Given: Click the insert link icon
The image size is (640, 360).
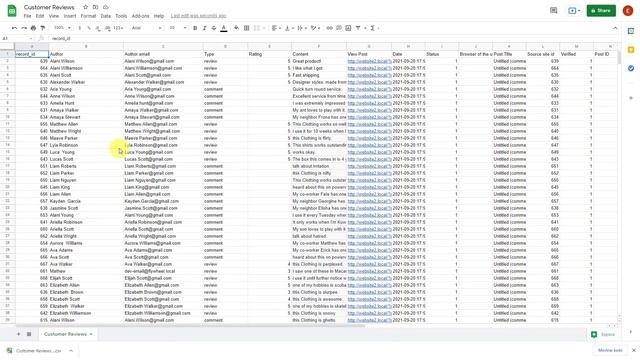Looking at the screenshot, I should coord(329,28).
